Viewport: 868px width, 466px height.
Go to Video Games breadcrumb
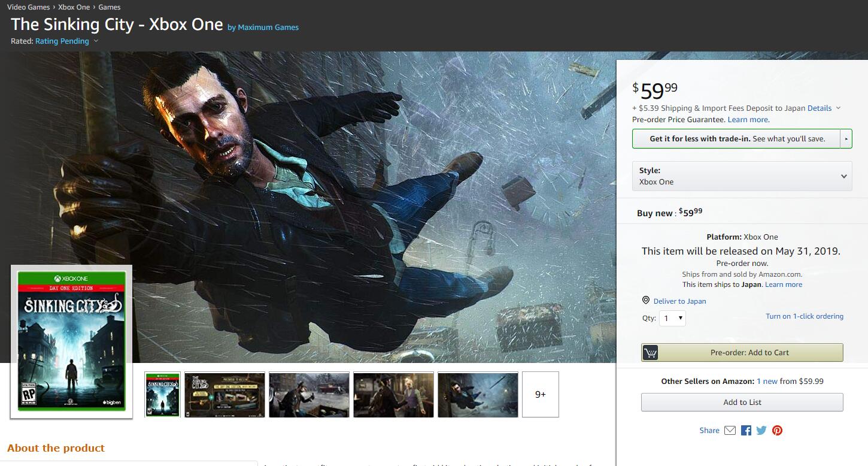pos(29,7)
